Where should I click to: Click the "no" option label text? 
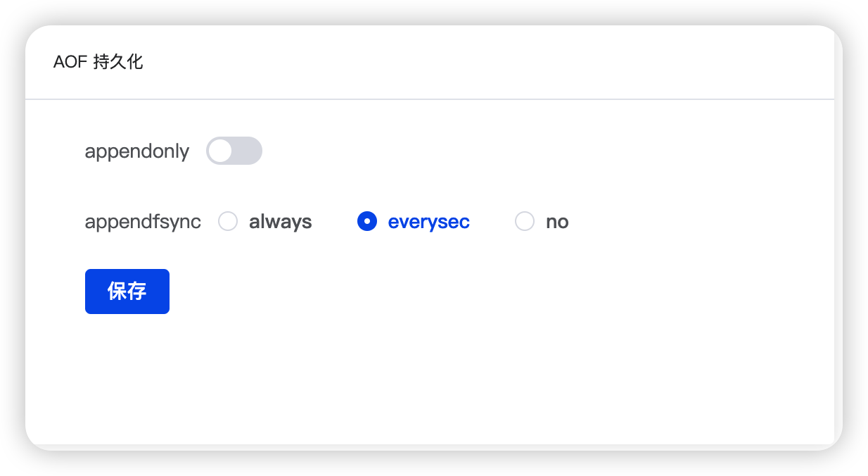tap(557, 222)
